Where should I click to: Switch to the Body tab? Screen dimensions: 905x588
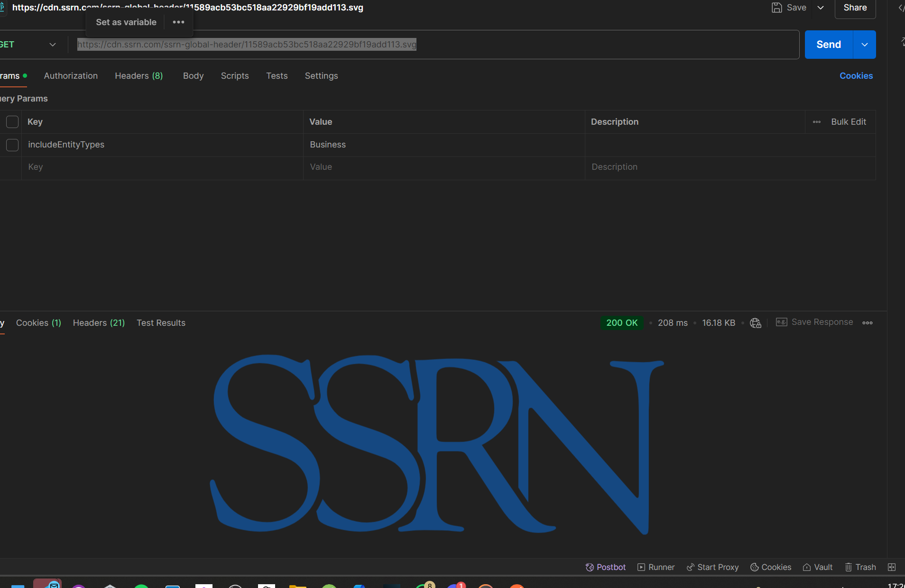tap(193, 76)
